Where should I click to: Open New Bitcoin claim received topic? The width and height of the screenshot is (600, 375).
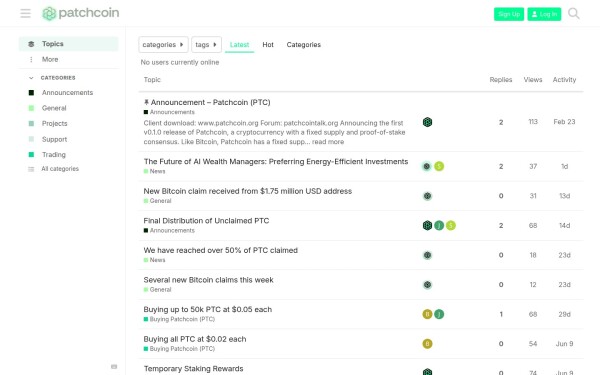(x=248, y=191)
